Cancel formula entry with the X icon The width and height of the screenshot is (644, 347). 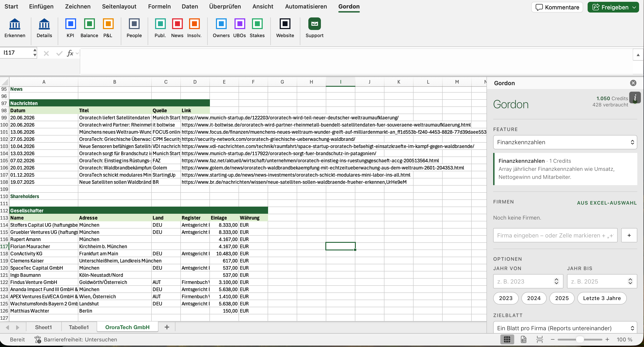pyautogui.click(x=46, y=53)
